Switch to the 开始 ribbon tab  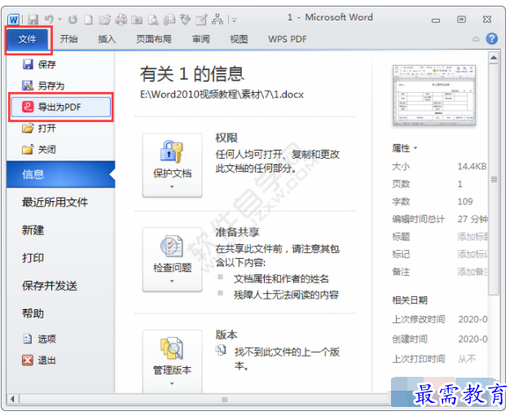(68, 39)
